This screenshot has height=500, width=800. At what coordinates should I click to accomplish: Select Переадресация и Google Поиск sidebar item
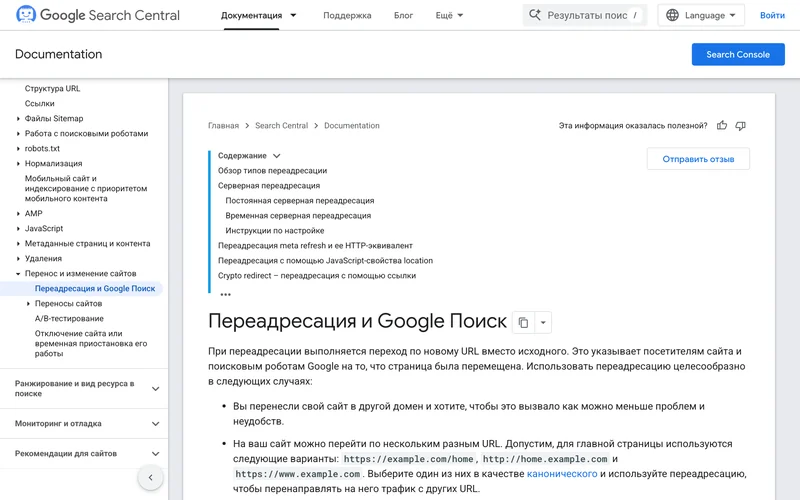(x=95, y=289)
